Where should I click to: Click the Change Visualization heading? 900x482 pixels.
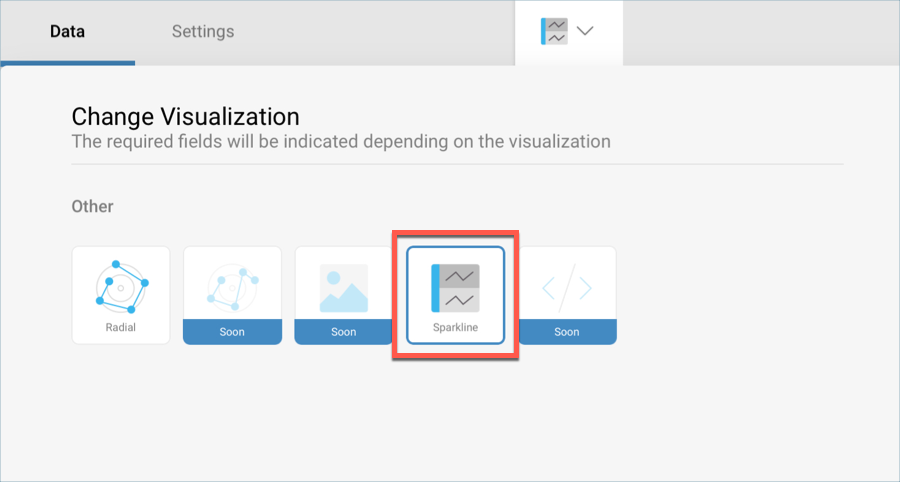click(x=185, y=116)
